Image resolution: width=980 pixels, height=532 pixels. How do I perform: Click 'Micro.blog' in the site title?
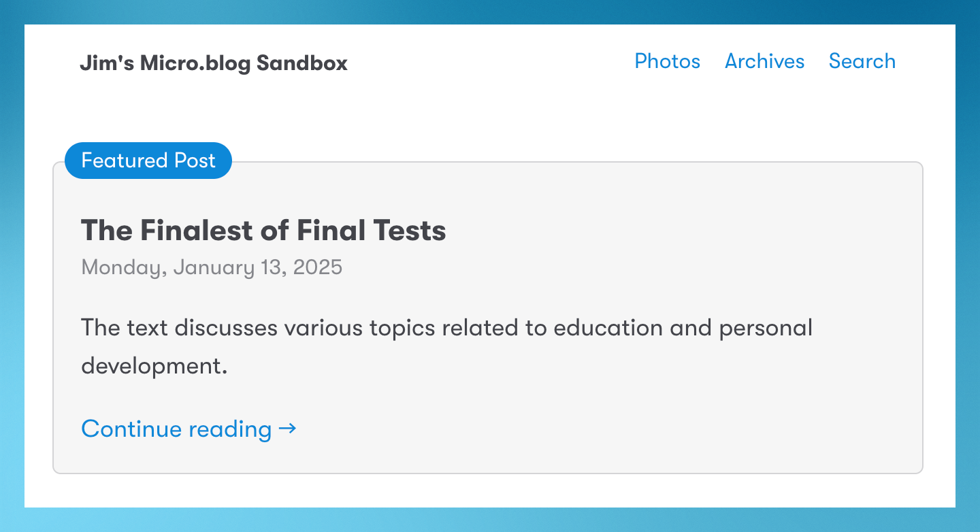(x=195, y=63)
